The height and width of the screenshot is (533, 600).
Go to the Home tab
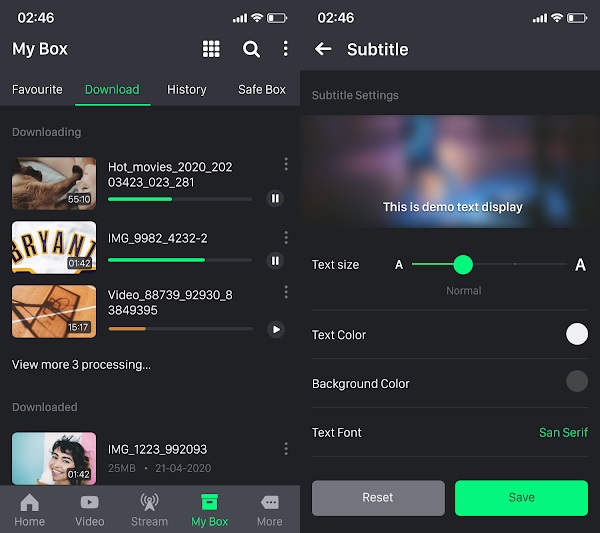pos(29,510)
